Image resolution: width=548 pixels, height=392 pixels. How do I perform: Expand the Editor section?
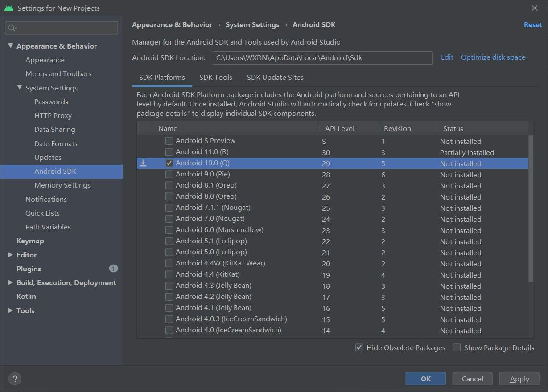pos(11,255)
